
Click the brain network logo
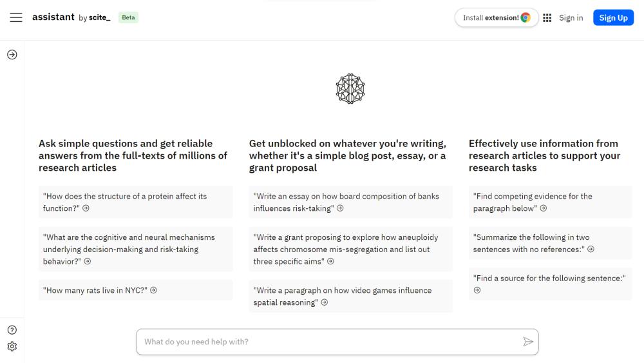[350, 88]
